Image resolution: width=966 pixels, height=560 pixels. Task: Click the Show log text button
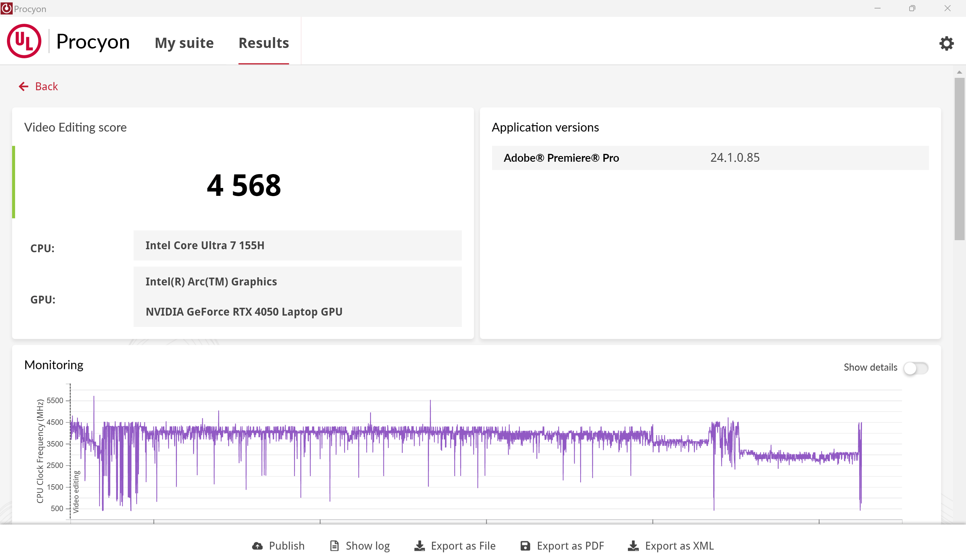point(367,546)
